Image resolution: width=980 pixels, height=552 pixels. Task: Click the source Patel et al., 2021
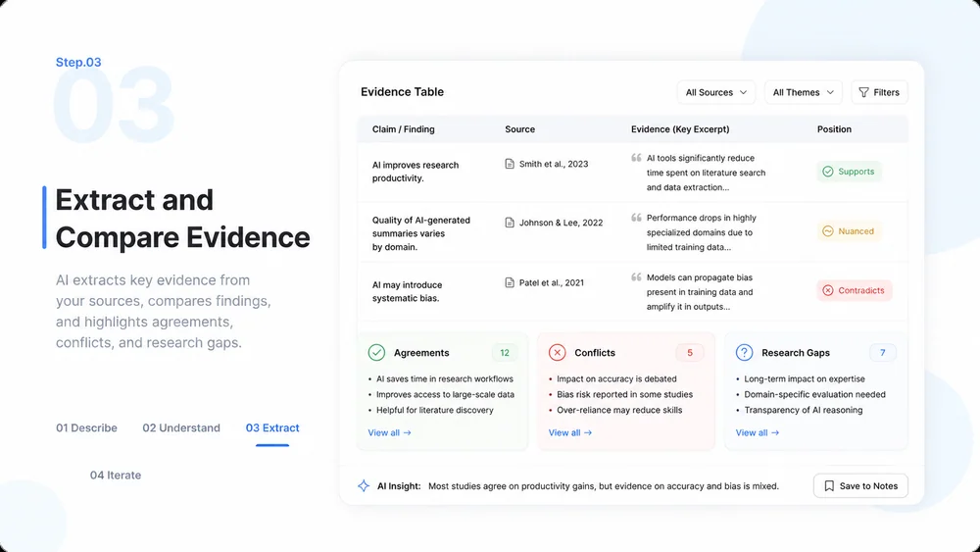[x=551, y=282]
